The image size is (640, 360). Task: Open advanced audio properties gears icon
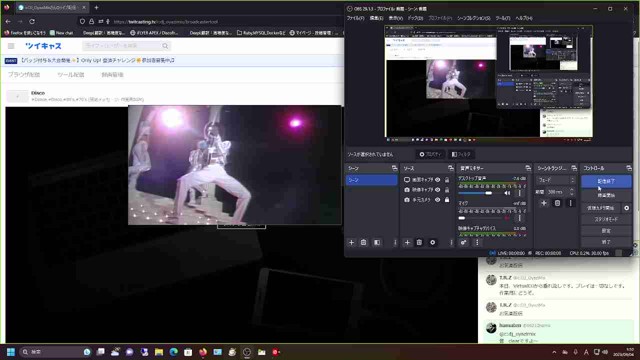tap(464, 242)
